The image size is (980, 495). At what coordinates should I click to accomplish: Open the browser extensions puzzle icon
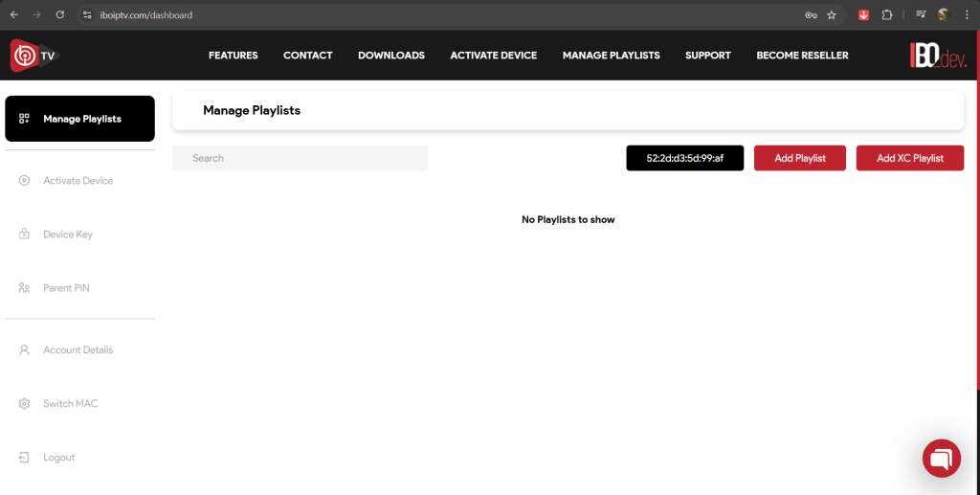tap(887, 15)
